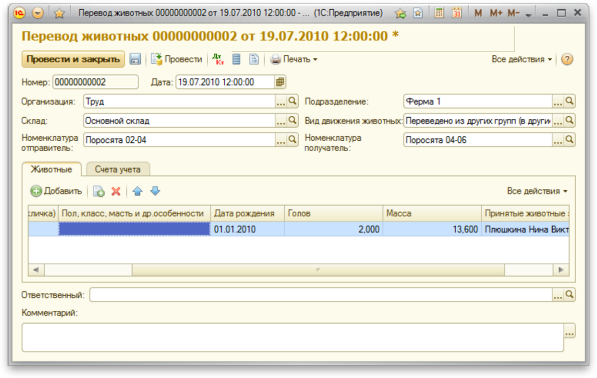The height and width of the screenshot is (378, 597).
Task: Open Номенклатура отправитель with magnifier icon
Action: [292, 140]
